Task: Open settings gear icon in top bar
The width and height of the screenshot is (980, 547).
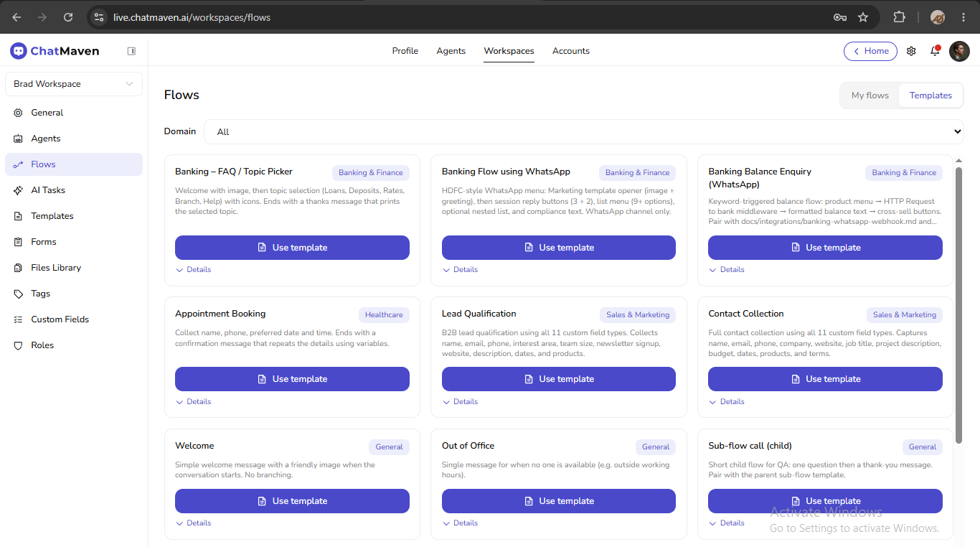Action: 911,51
